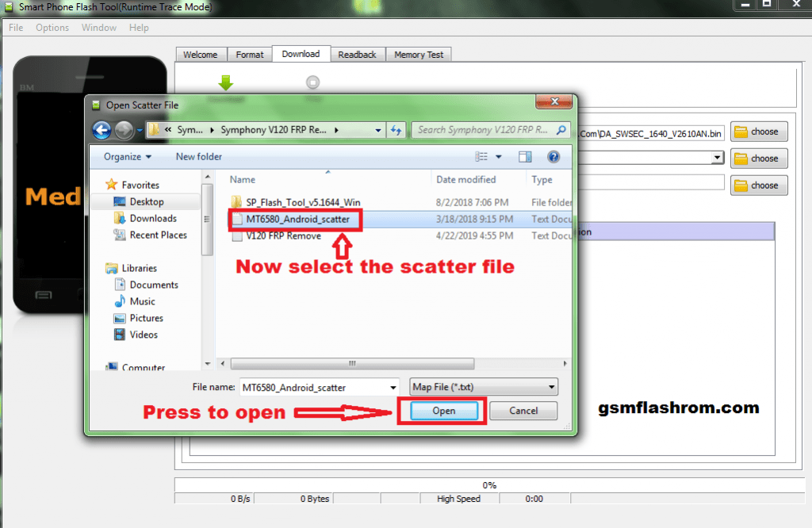
Task: Click the download progress bar showing 0%
Action: click(489, 485)
